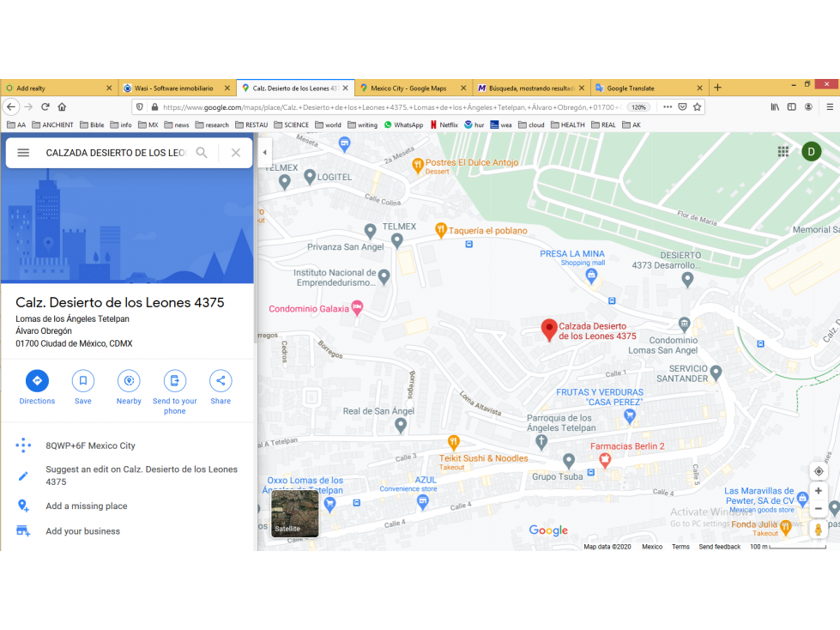840x630 pixels.
Task: Open Terms link on map footer
Action: [x=680, y=547]
